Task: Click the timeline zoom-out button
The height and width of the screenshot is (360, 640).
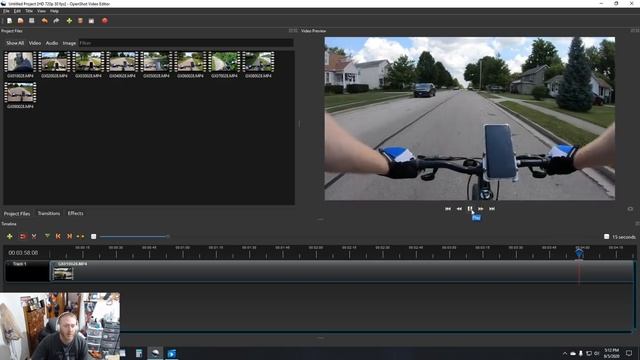Action: coord(93,237)
